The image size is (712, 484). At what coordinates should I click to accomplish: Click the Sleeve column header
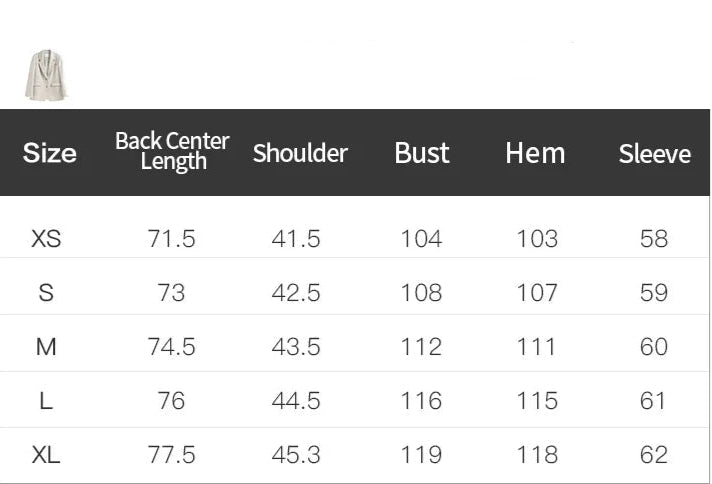tap(654, 154)
